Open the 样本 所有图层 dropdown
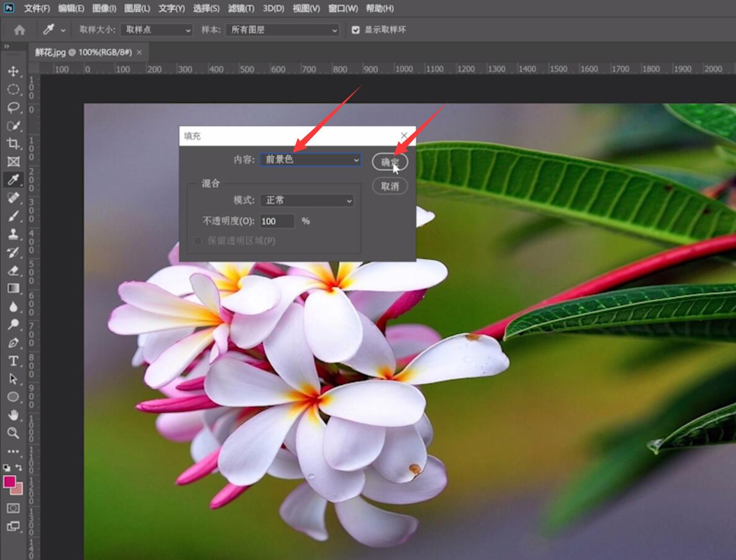736x560 pixels. point(282,30)
